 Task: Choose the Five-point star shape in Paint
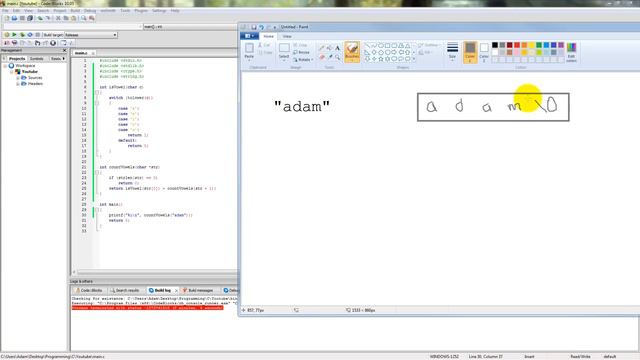[x=381, y=59]
